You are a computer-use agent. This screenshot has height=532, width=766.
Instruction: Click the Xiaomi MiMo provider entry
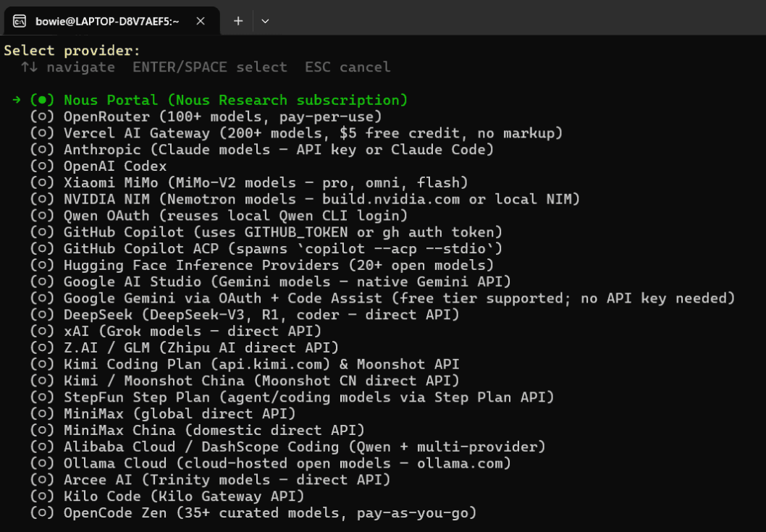[x=266, y=182]
